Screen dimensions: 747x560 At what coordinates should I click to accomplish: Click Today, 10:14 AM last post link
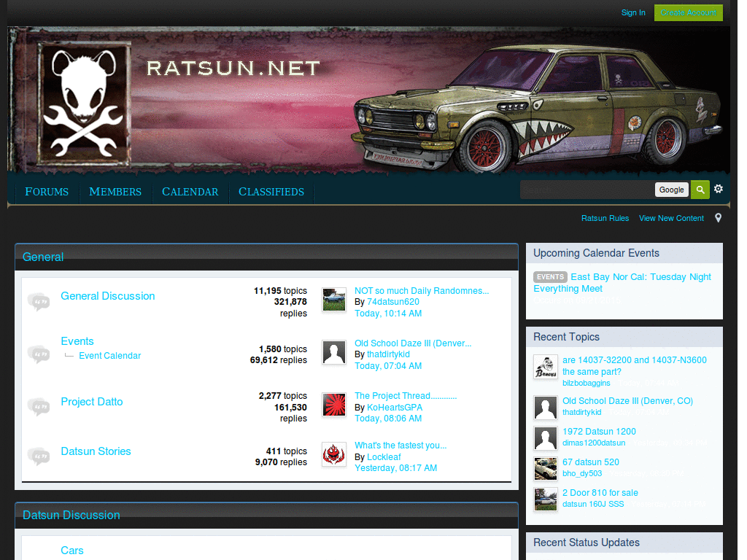coord(388,314)
